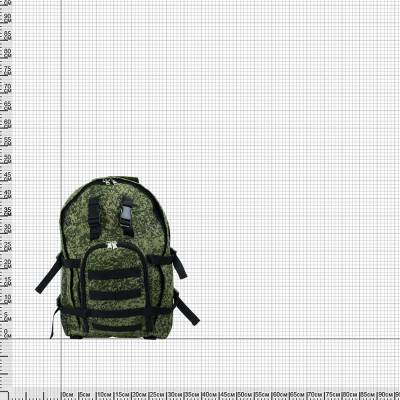
Task: Click the 35 см label on the vertical ruler
Action: [x=7, y=211]
